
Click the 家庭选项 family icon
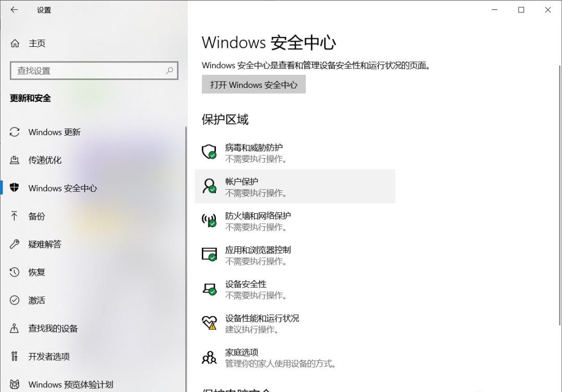point(209,357)
